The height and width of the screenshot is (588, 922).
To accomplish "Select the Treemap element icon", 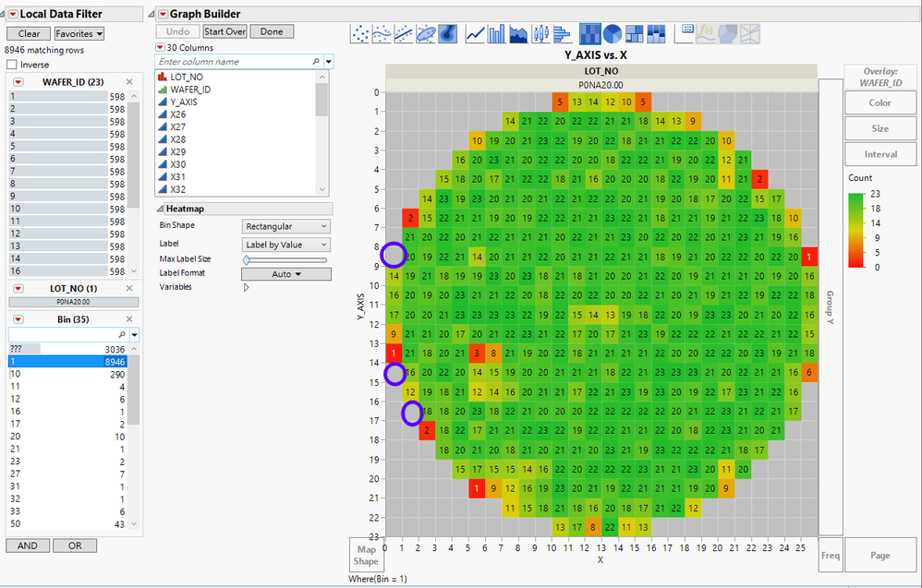I will [x=634, y=34].
